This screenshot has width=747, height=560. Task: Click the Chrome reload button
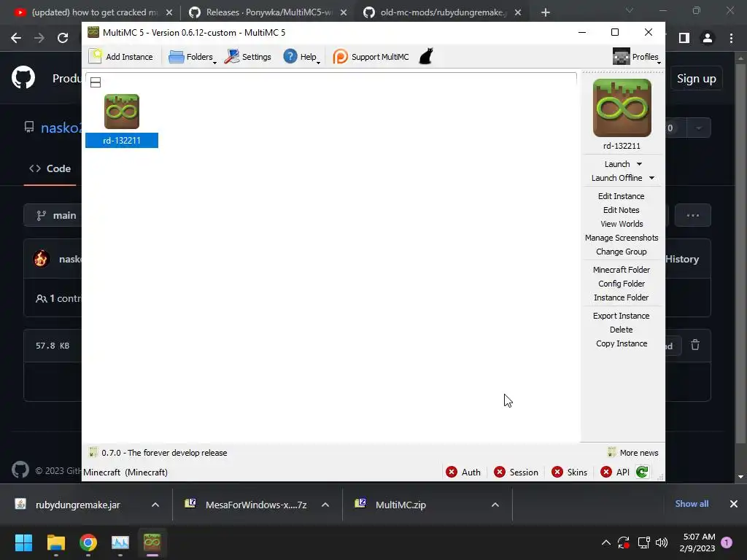(x=63, y=38)
